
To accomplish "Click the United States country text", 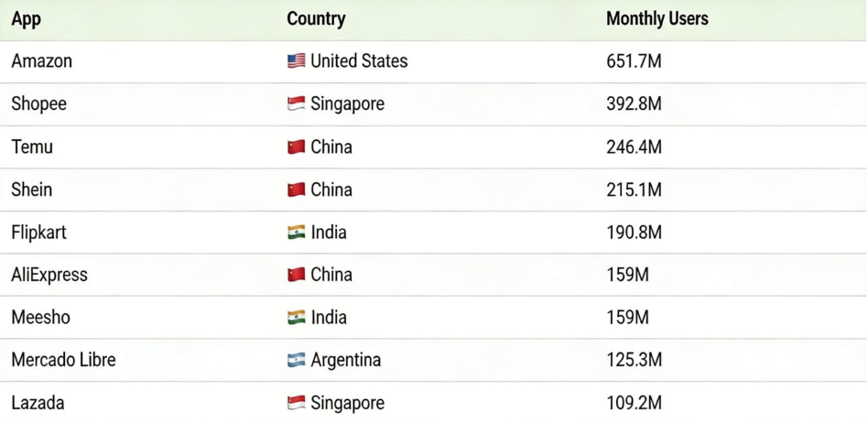I will tap(359, 61).
